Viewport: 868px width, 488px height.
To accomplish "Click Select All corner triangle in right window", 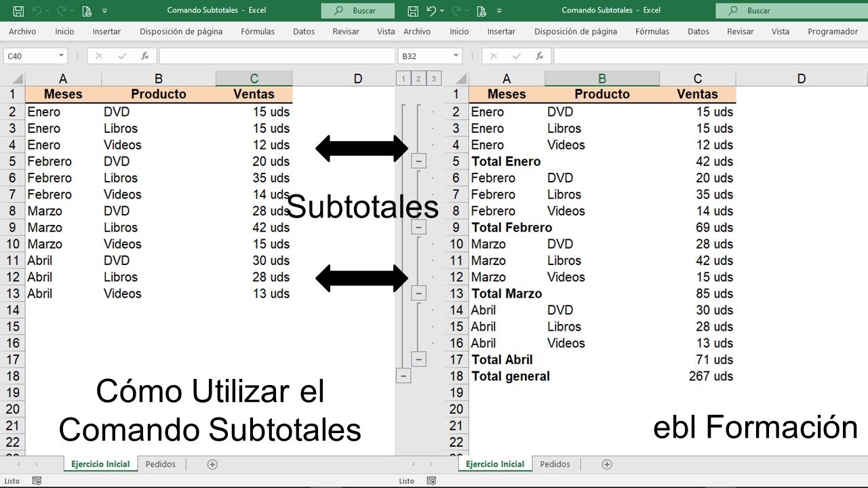I will [x=461, y=79].
